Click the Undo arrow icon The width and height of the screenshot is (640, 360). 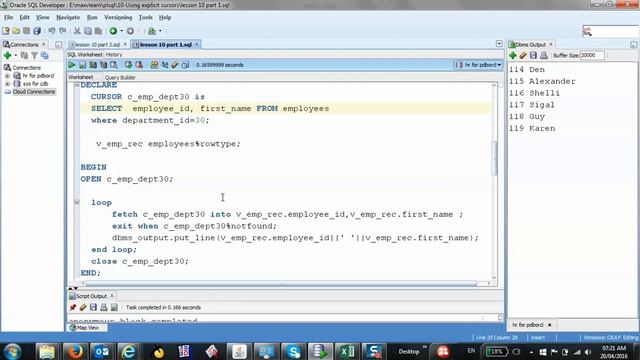pyautogui.click(x=52, y=31)
